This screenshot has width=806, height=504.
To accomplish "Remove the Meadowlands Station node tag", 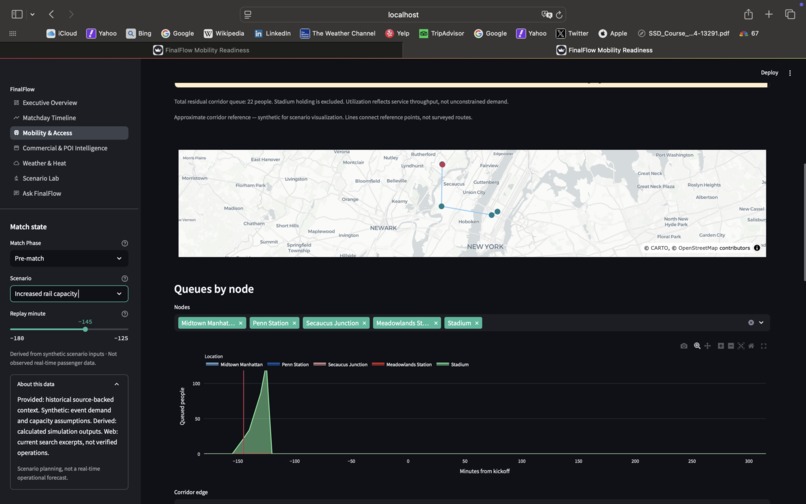I will [x=435, y=323].
